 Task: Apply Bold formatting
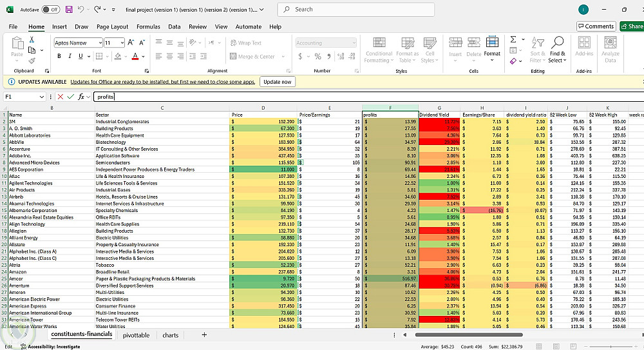point(59,56)
